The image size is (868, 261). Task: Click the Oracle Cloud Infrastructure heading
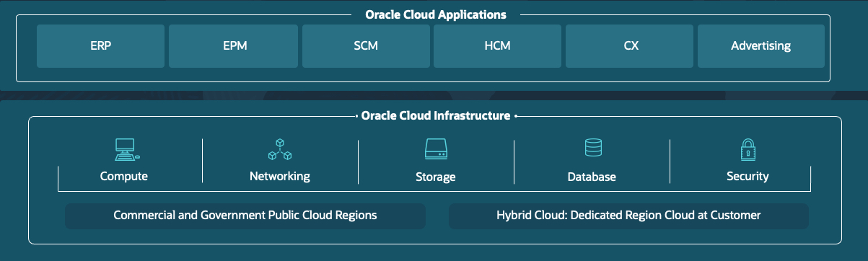coord(436,115)
